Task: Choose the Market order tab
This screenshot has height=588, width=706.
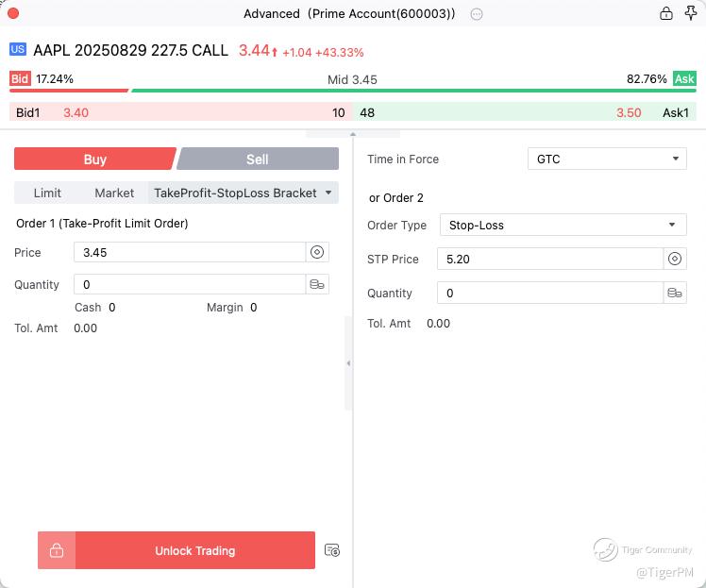Action: click(x=114, y=193)
